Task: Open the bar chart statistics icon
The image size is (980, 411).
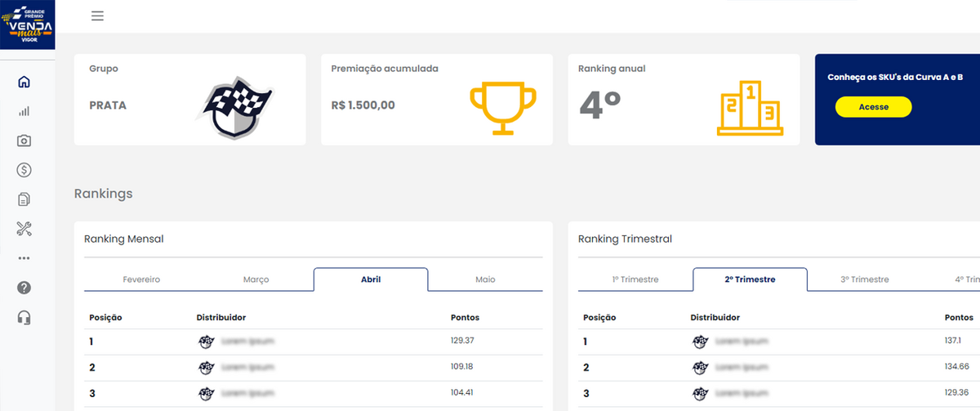Action: pyautogui.click(x=24, y=111)
